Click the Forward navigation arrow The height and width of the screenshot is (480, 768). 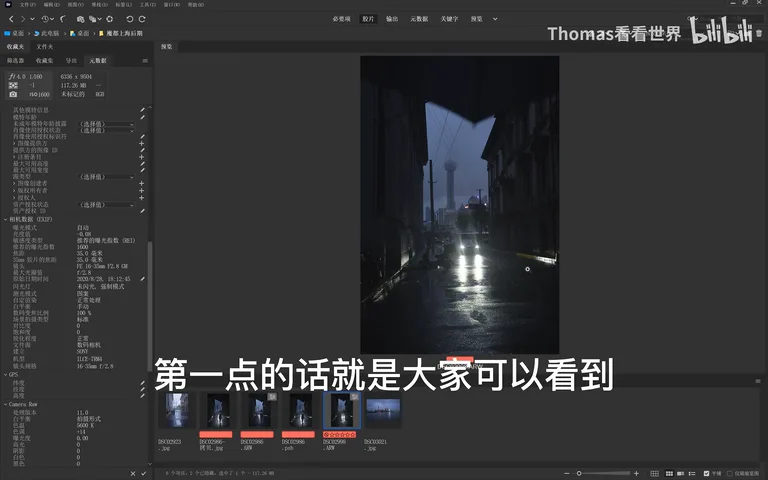click(22, 19)
